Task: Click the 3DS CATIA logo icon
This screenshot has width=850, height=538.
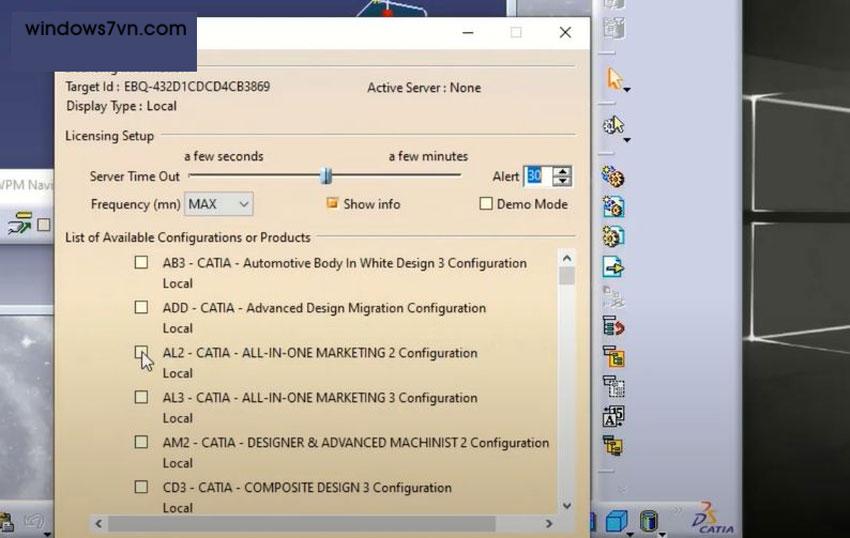Action: [712, 518]
